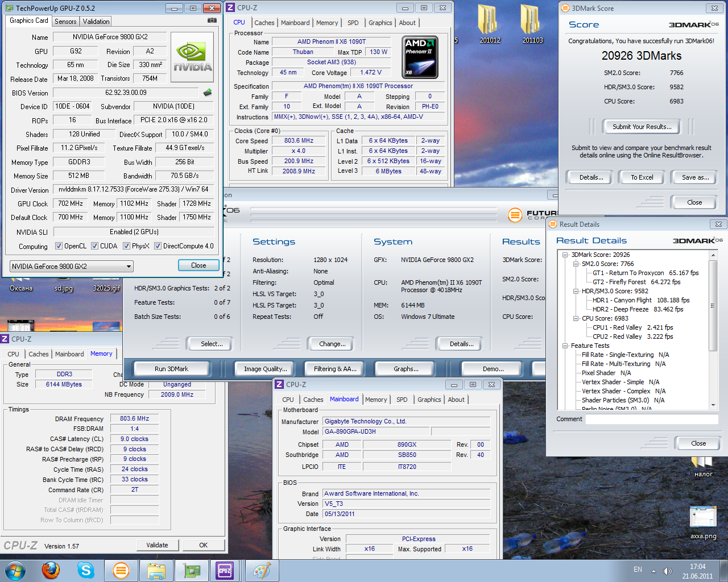Click Validate in CPU-Z memory window
This screenshot has height=582, width=728.
tap(157, 545)
